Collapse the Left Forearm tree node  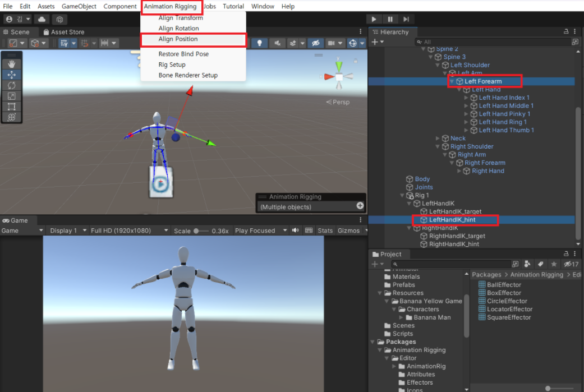pos(452,81)
